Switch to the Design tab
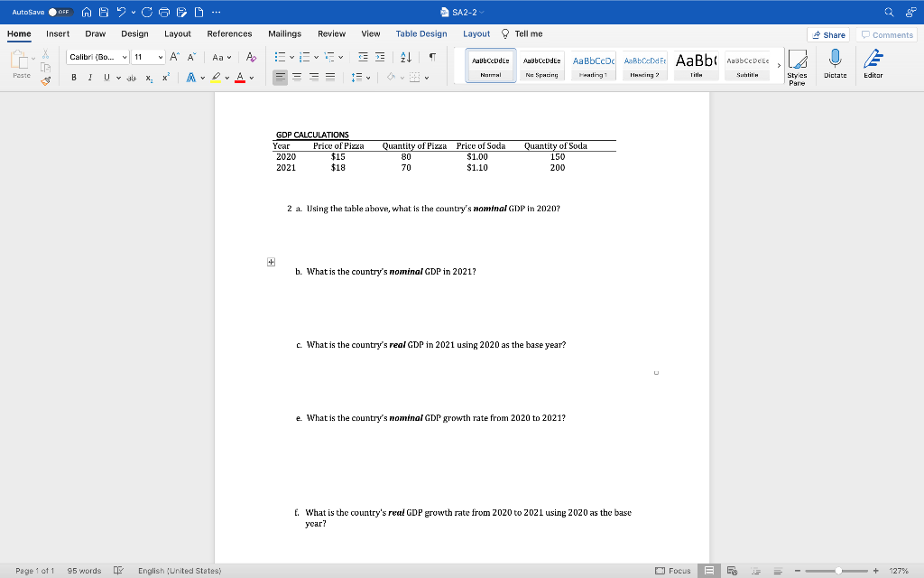Viewport: 924px width, 578px height. (135, 33)
